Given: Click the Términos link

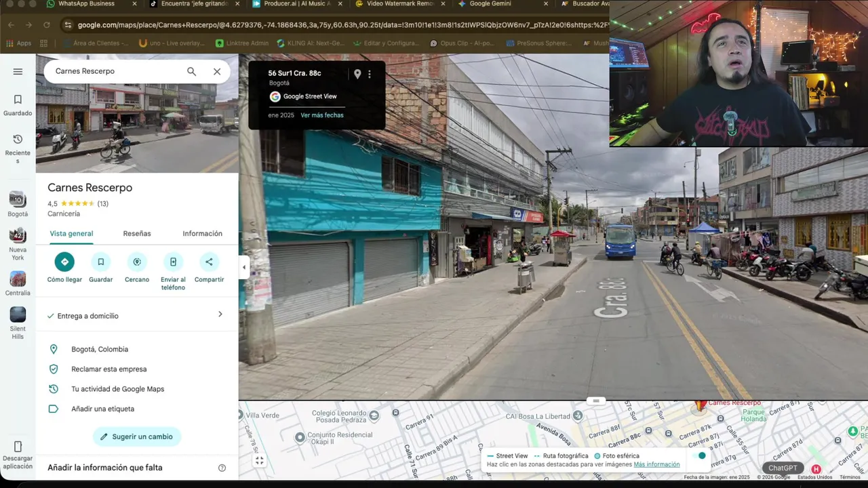Looking at the screenshot, I should click(x=850, y=477).
